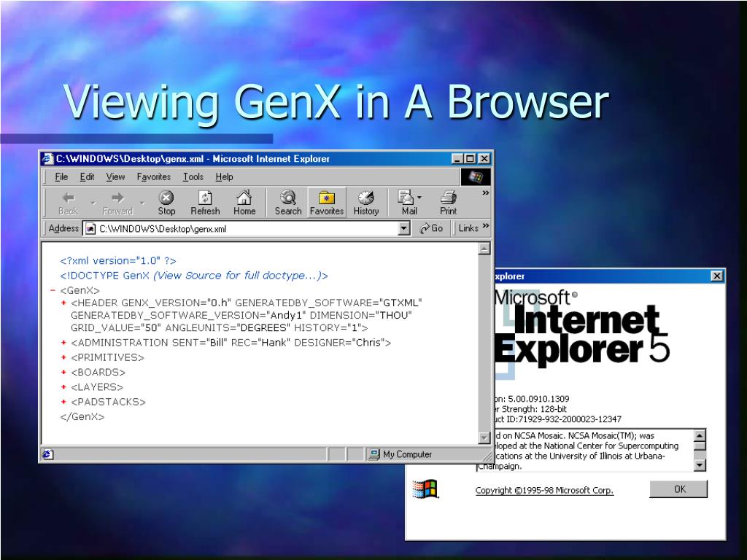Screen dimensions: 747x560
Task: Open the View menu
Action: click(115, 176)
